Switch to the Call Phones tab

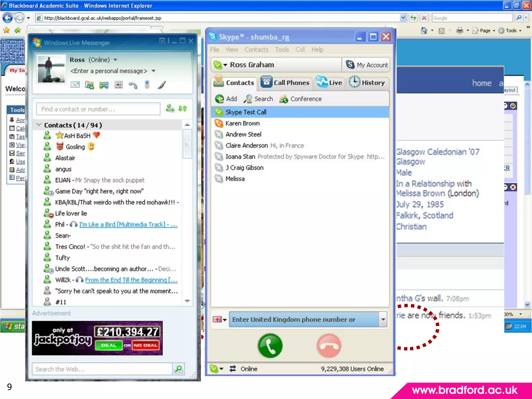point(286,83)
